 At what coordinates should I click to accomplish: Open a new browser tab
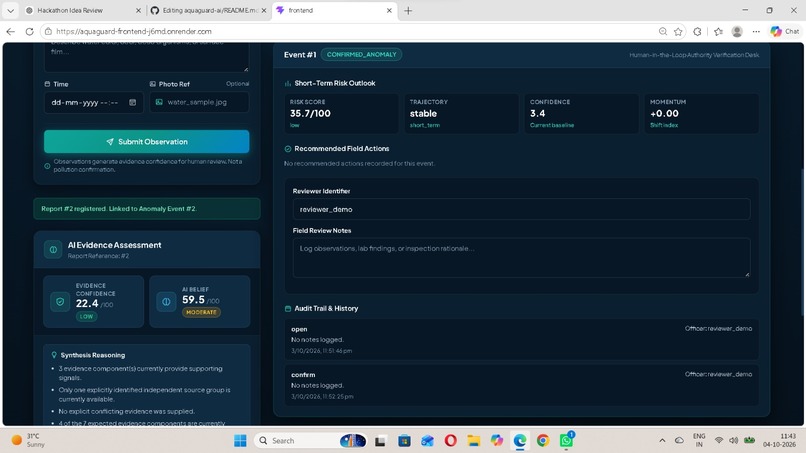[x=408, y=10]
